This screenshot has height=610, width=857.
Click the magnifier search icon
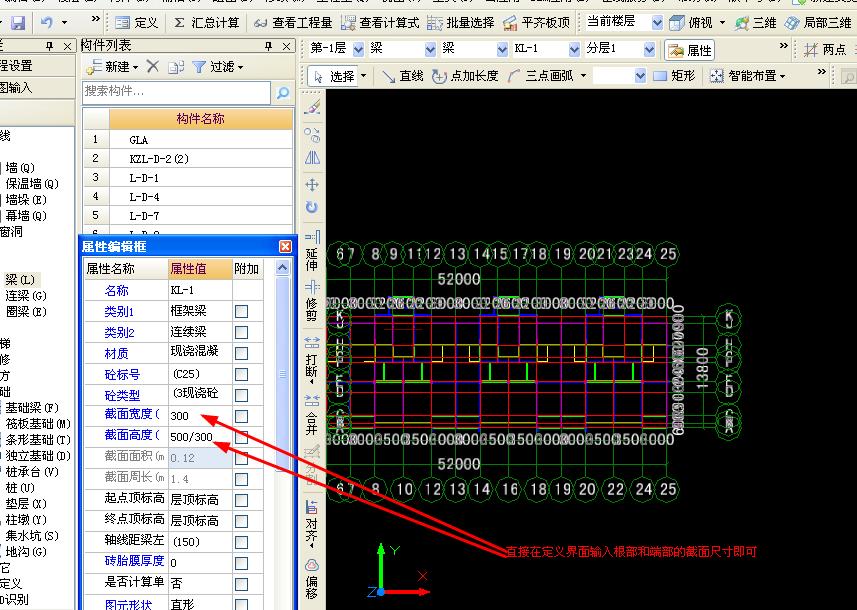point(283,92)
